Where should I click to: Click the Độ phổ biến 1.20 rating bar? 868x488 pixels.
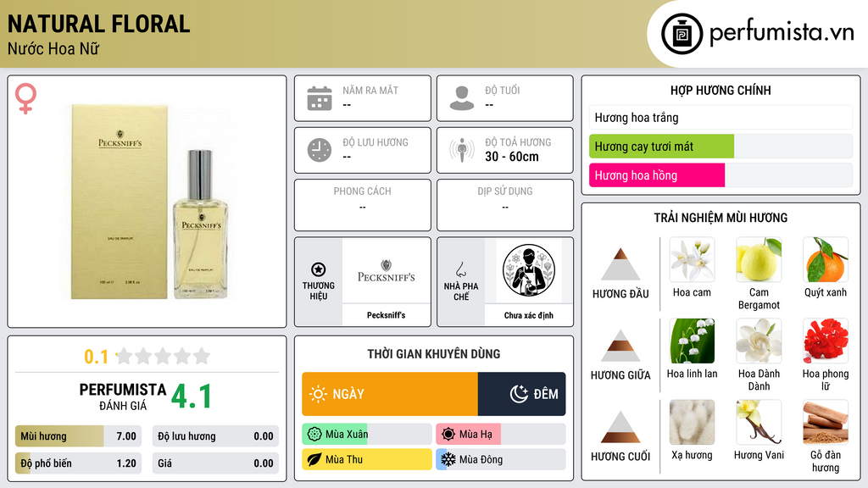coord(78,463)
